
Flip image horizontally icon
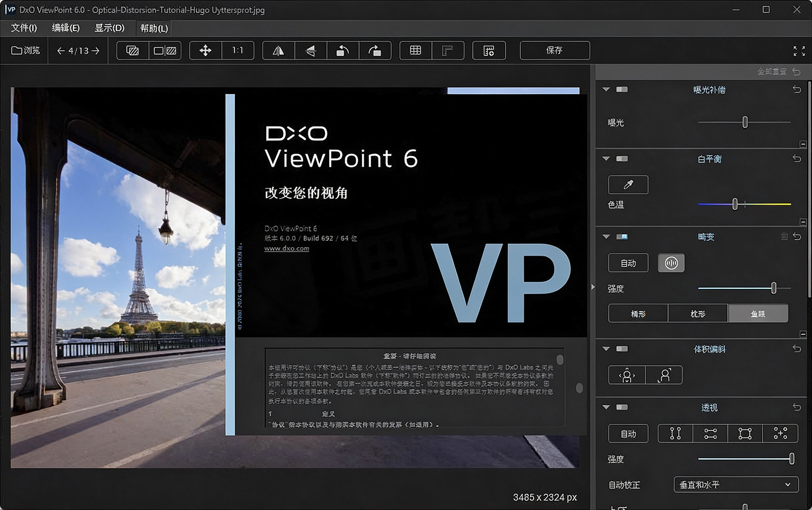(278, 50)
